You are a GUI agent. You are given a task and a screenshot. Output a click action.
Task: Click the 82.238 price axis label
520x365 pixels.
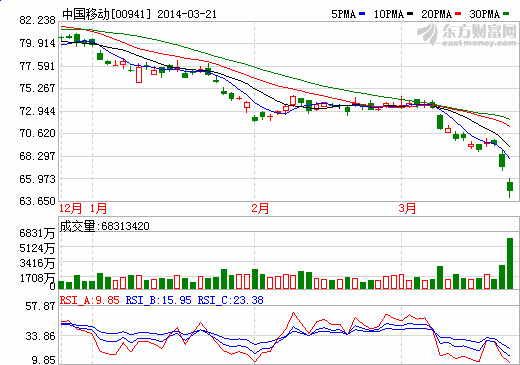point(37,20)
